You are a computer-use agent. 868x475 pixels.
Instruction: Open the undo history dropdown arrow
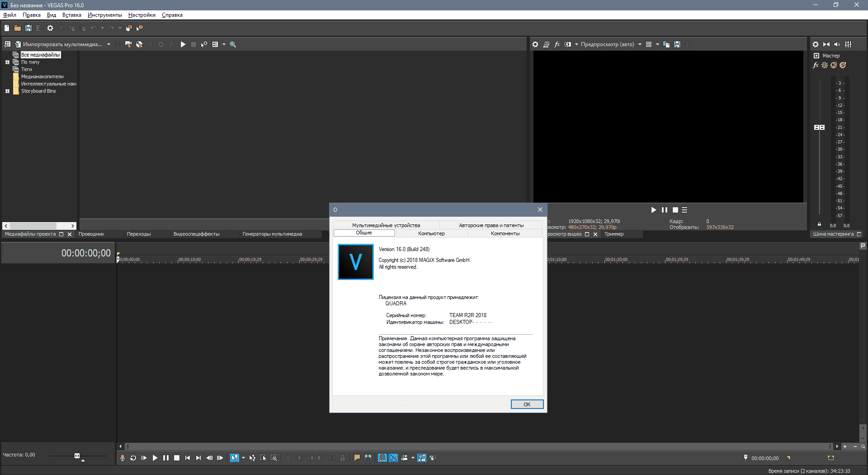pyautogui.click(x=102, y=28)
